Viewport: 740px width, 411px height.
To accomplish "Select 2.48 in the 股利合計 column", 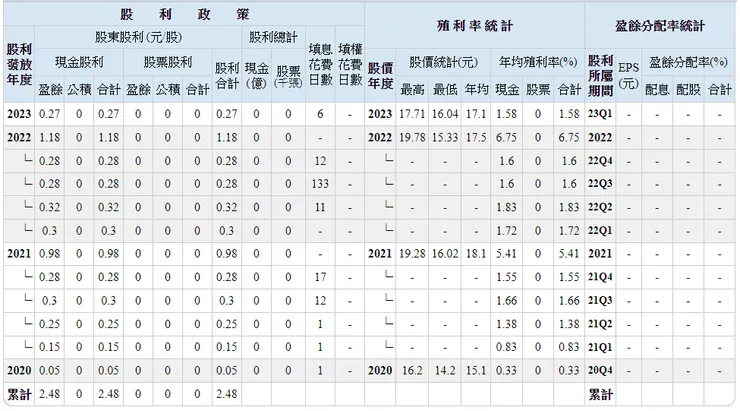I will click(227, 394).
